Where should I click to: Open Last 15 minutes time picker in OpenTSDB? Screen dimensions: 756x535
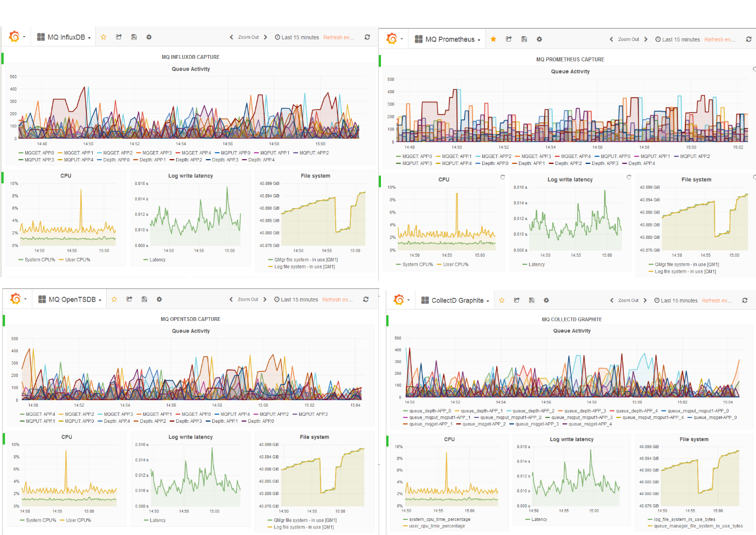[x=296, y=299]
